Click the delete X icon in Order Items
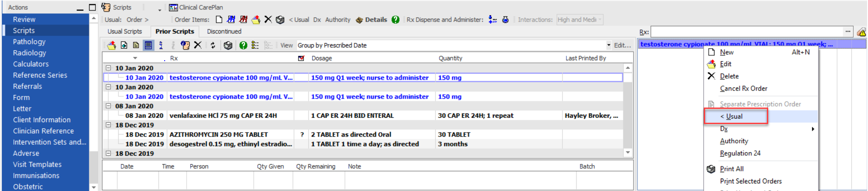 tap(268, 20)
